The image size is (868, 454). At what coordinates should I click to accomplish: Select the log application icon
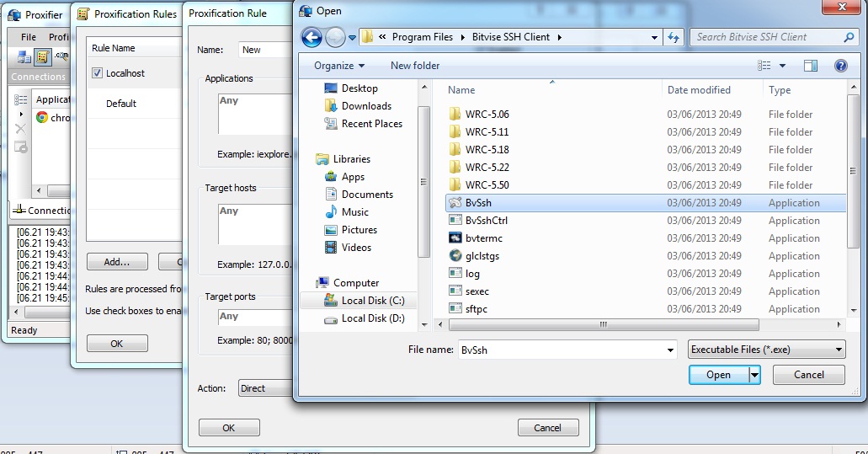pos(455,274)
